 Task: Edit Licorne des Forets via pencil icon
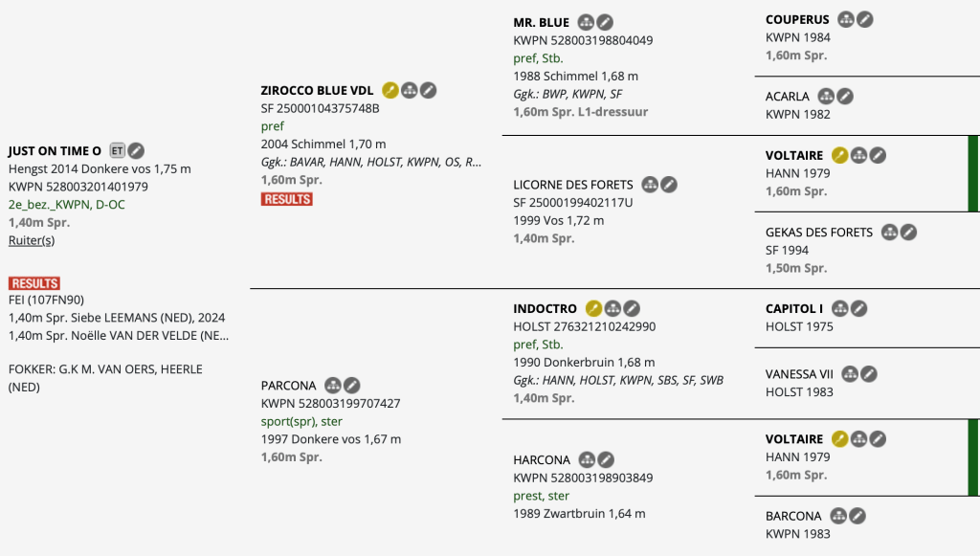pos(669,185)
